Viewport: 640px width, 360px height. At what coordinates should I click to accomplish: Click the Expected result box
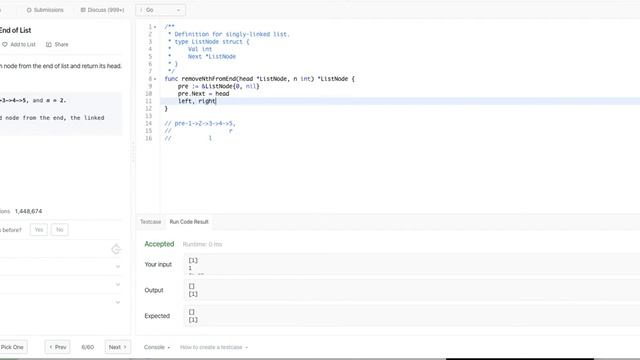tap(412, 316)
